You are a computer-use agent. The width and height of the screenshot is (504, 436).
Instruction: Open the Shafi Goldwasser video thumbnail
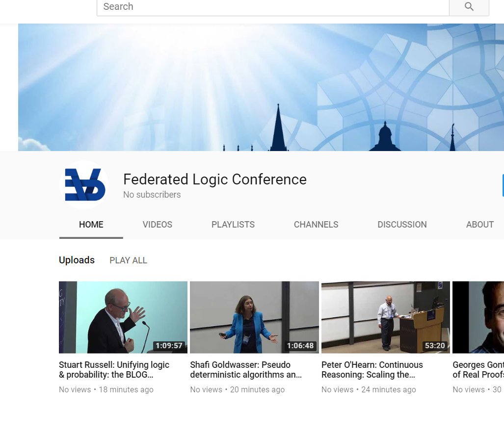pos(254,317)
